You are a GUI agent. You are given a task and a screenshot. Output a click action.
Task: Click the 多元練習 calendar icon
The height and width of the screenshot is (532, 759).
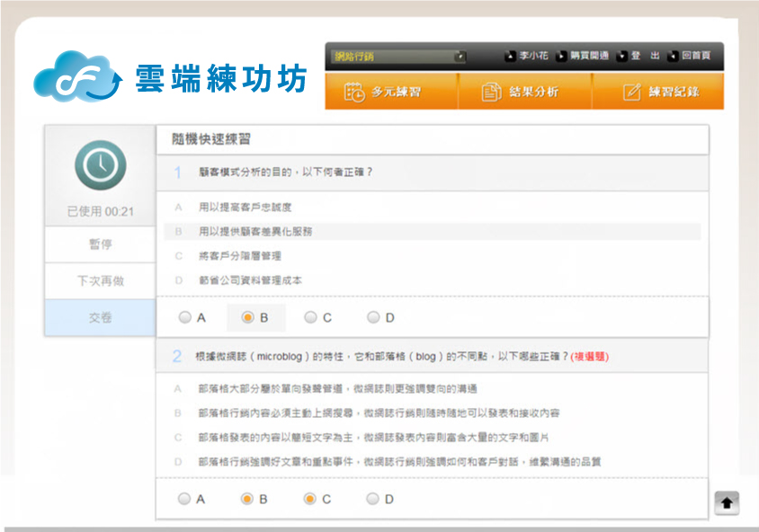point(354,92)
